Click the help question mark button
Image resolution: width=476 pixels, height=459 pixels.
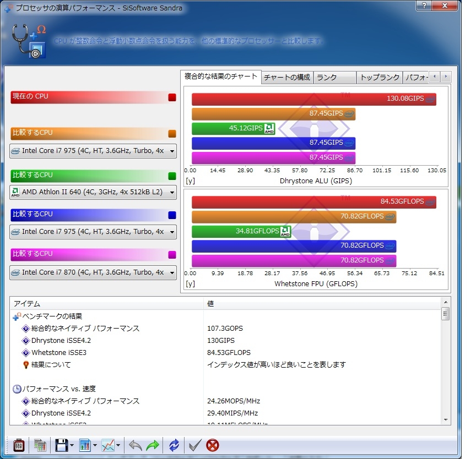pos(424,6)
